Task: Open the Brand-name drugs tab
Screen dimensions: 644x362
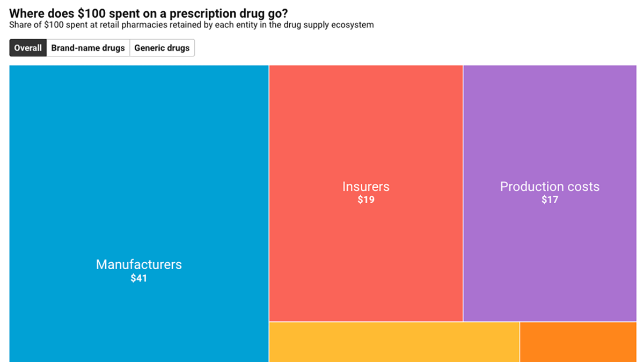Action: click(x=88, y=48)
